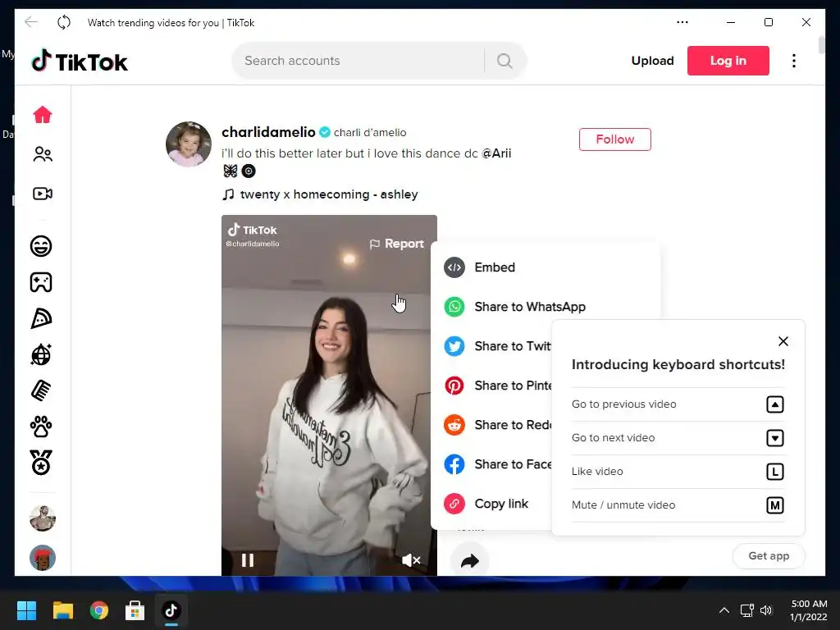Click the page scrollbar thumb
840x630 pixels.
click(x=822, y=44)
